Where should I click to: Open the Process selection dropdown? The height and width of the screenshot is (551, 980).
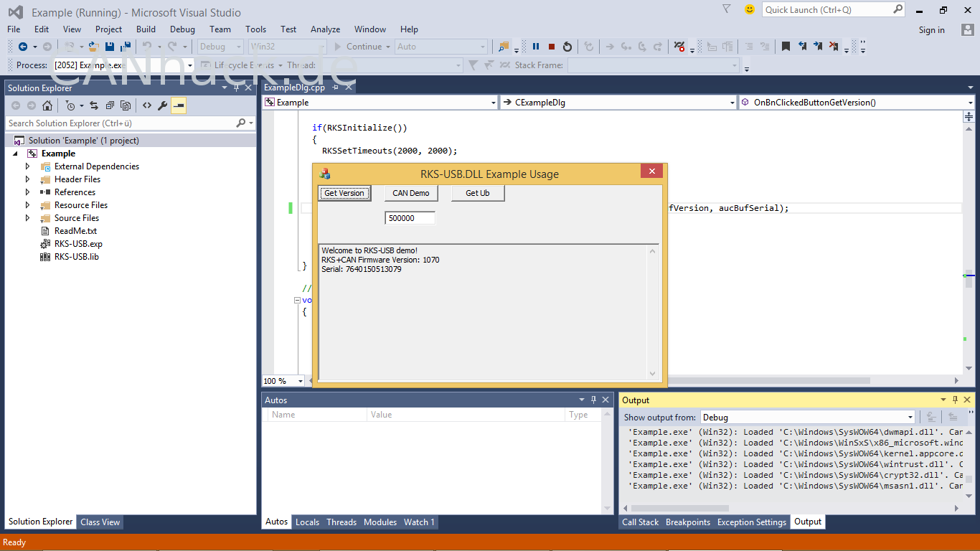click(190, 65)
